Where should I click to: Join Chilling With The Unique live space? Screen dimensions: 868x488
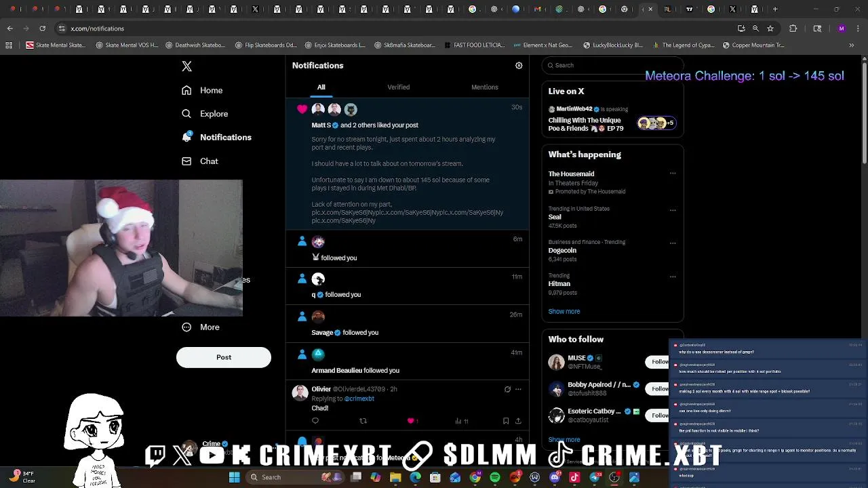click(x=612, y=120)
